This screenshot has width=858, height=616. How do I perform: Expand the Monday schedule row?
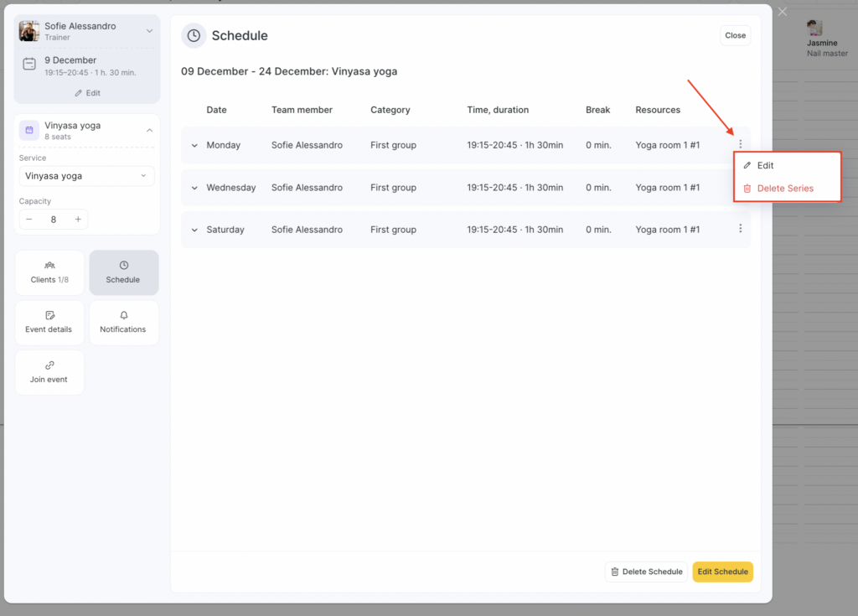(x=194, y=146)
